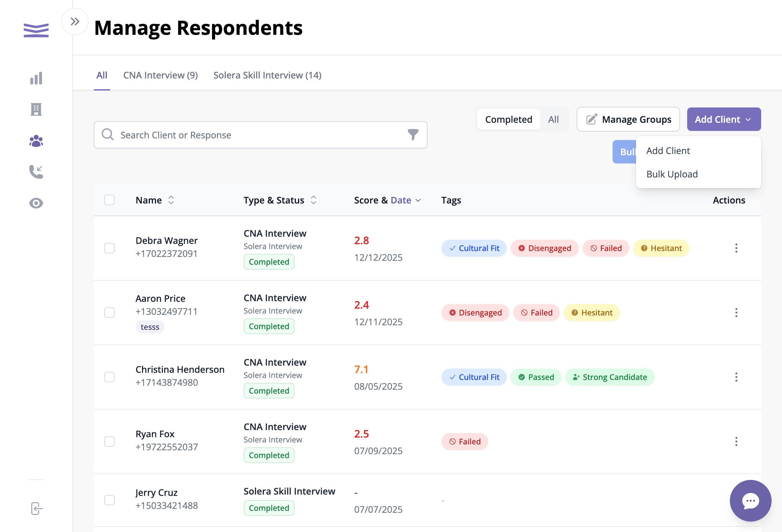Click Debra Wagner's Hesitant tag

[x=661, y=248]
